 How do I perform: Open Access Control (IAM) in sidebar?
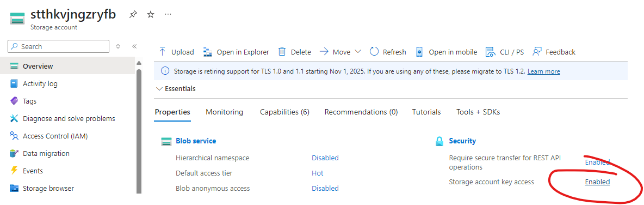tap(55, 136)
